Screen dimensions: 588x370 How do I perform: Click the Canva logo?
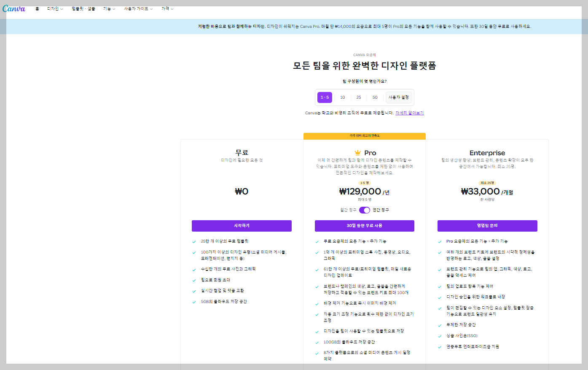click(x=14, y=8)
